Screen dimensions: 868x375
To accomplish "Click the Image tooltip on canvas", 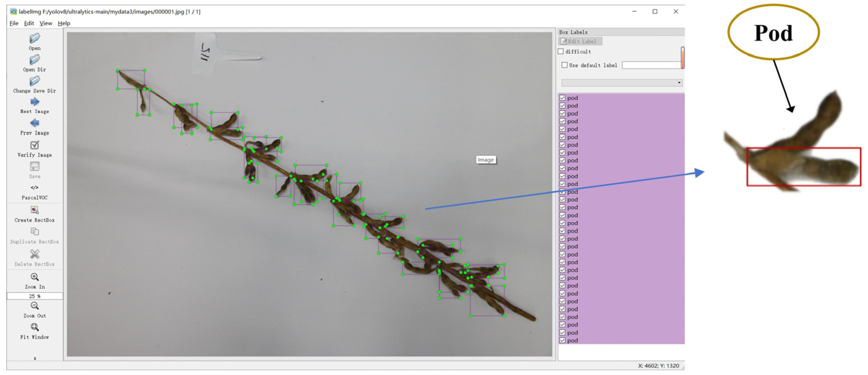I will pos(485,160).
